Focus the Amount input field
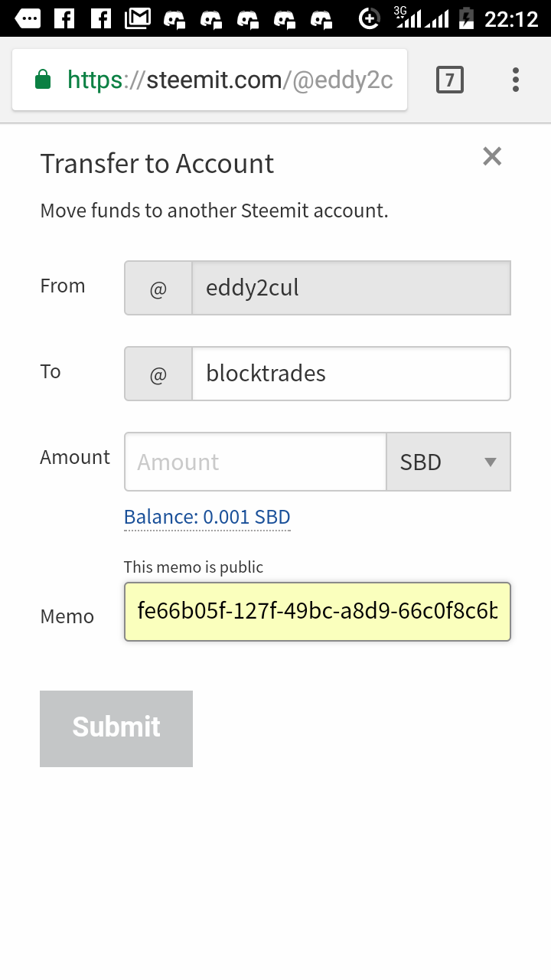This screenshot has height=980, width=551. coord(256,462)
